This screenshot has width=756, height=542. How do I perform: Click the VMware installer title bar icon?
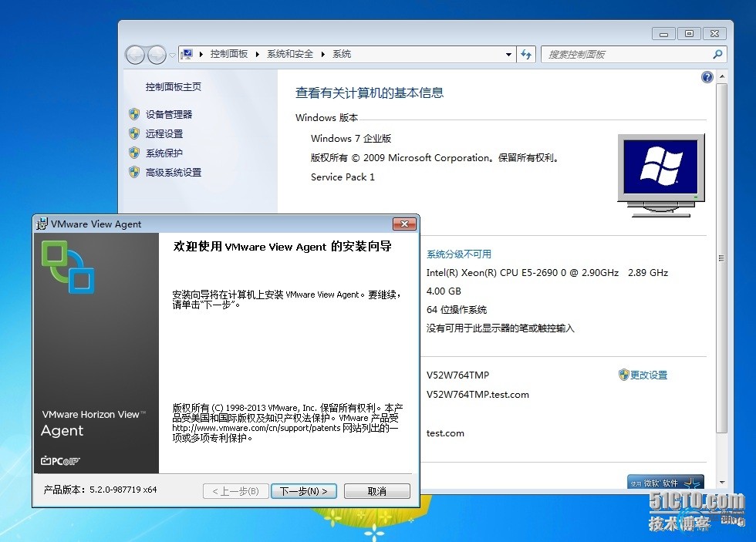(42, 224)
